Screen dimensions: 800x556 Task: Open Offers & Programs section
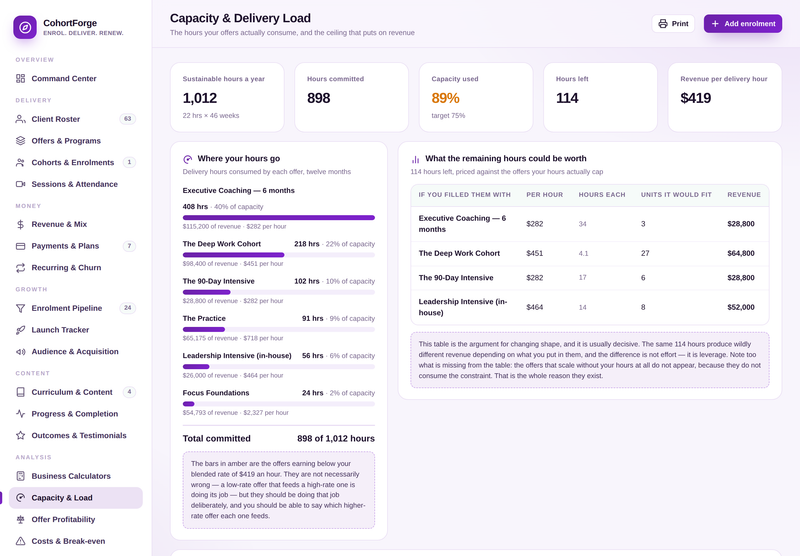click(76, 141)
